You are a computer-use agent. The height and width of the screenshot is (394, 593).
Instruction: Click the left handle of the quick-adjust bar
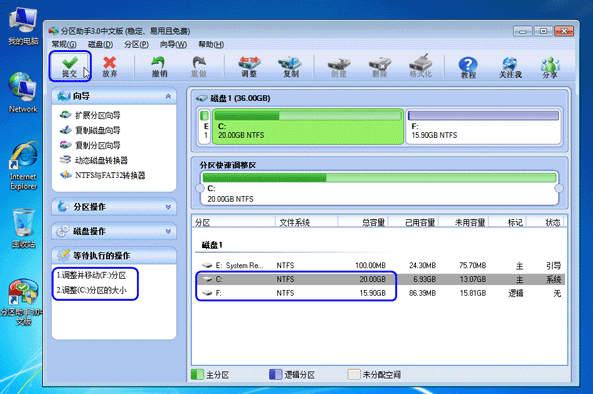[200, 188]
